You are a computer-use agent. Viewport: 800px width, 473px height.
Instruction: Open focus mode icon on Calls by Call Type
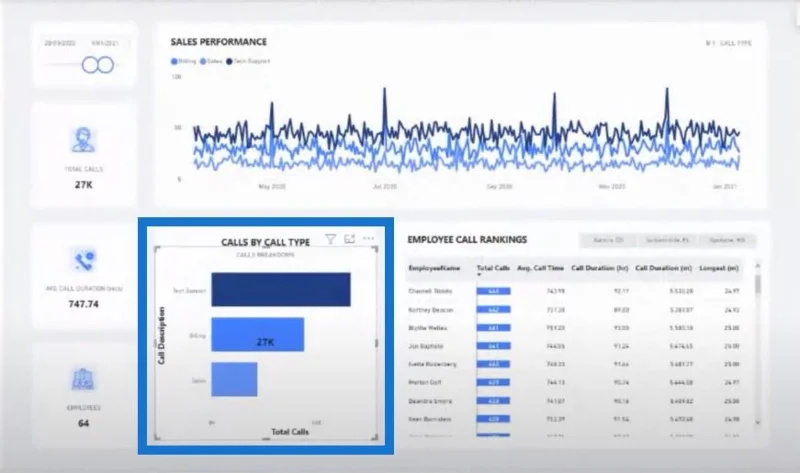[349, 239]
